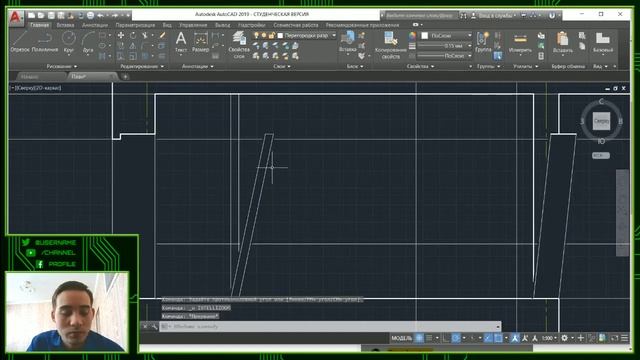
Task: Expand the Свойства panel
Action: pos(420,66)
